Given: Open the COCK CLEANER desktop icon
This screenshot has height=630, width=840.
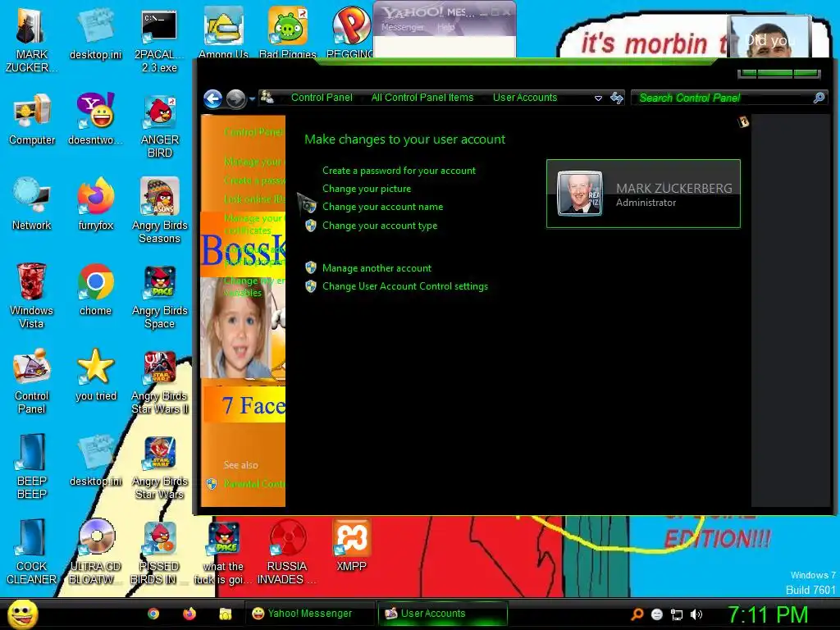Looking at the screenshot, I should [x=32, y=551].
